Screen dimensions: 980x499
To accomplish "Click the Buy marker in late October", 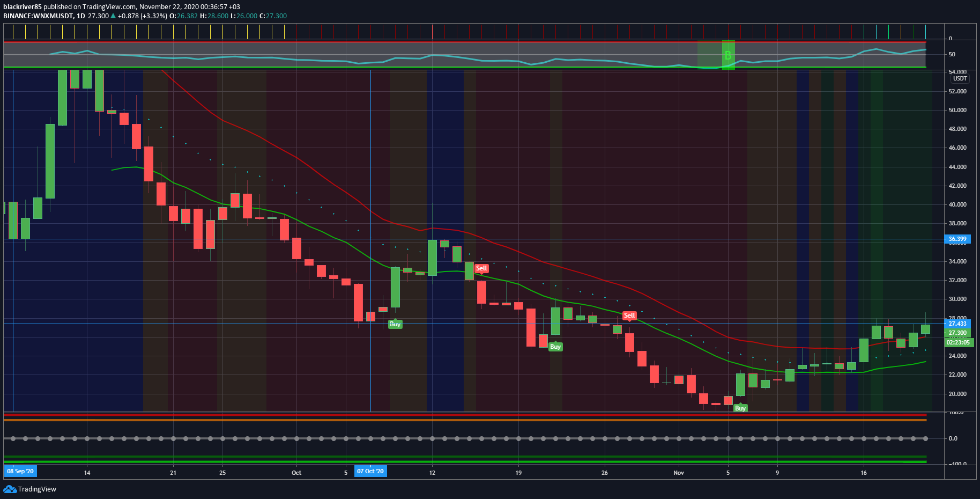I will pos(555,347).
